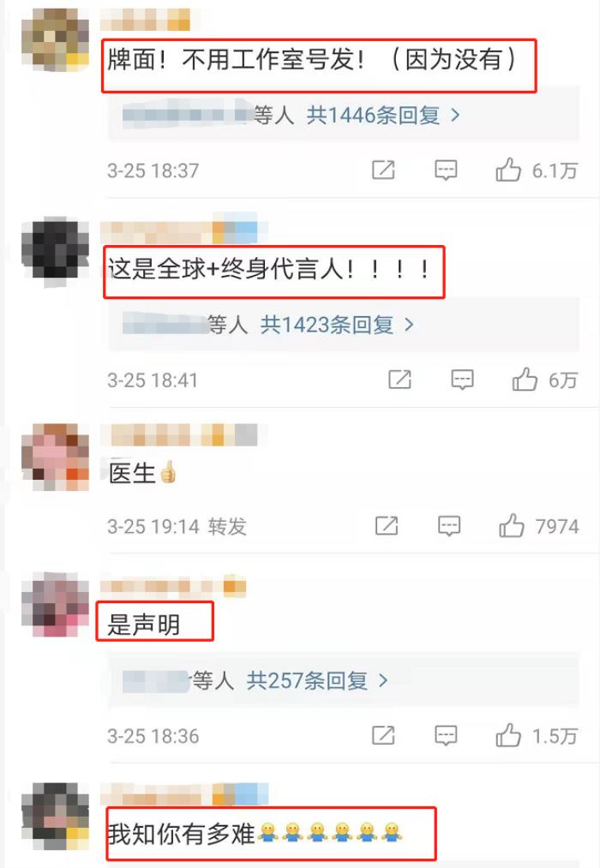This screenshot has width=600, height=868.
Task: Open username above 是声明 comment
Action: (x=173, y=587)
